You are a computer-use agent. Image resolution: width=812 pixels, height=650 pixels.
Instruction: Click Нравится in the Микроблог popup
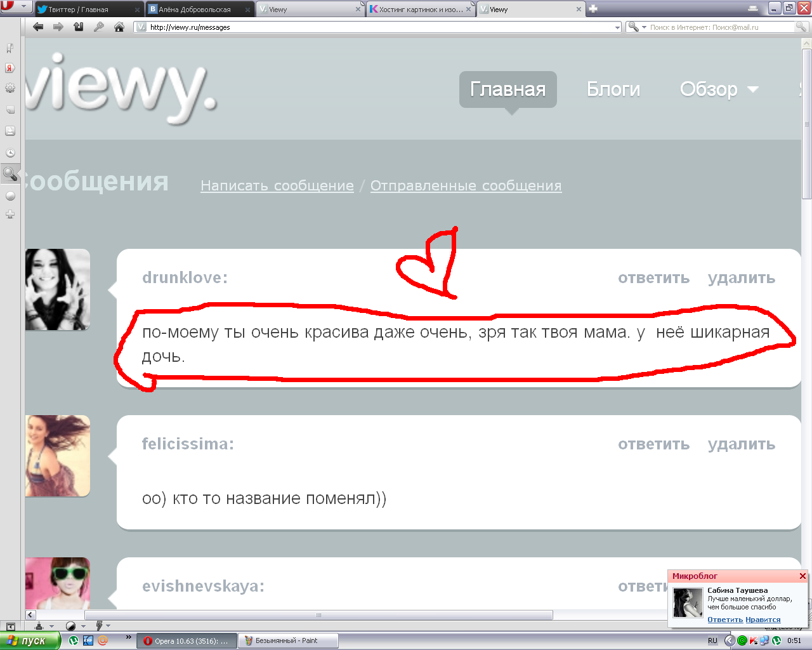763,620
